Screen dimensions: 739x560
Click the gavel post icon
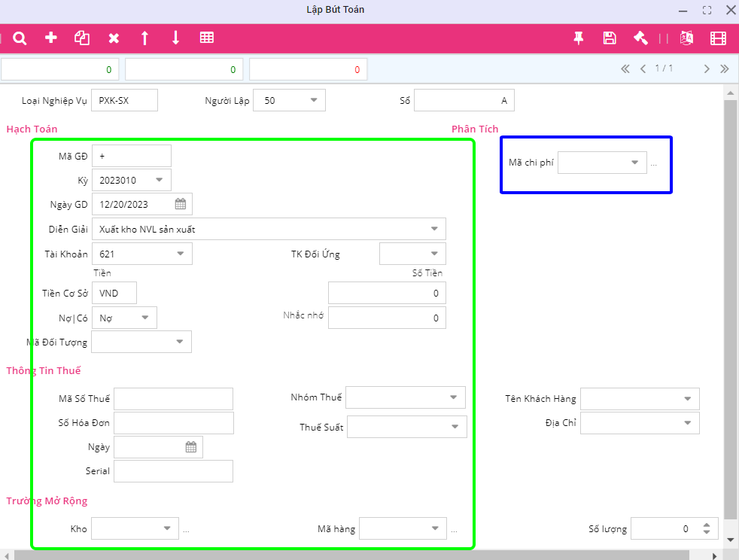coord(640,38)
